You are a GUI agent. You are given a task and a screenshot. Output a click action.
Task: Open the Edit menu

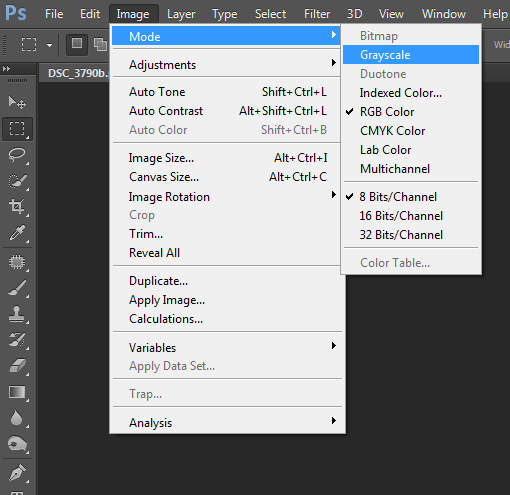click(x=90, y=14)
